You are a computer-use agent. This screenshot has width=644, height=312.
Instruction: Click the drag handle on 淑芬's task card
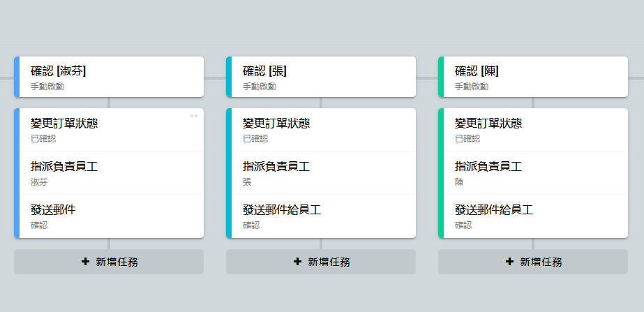194,116
